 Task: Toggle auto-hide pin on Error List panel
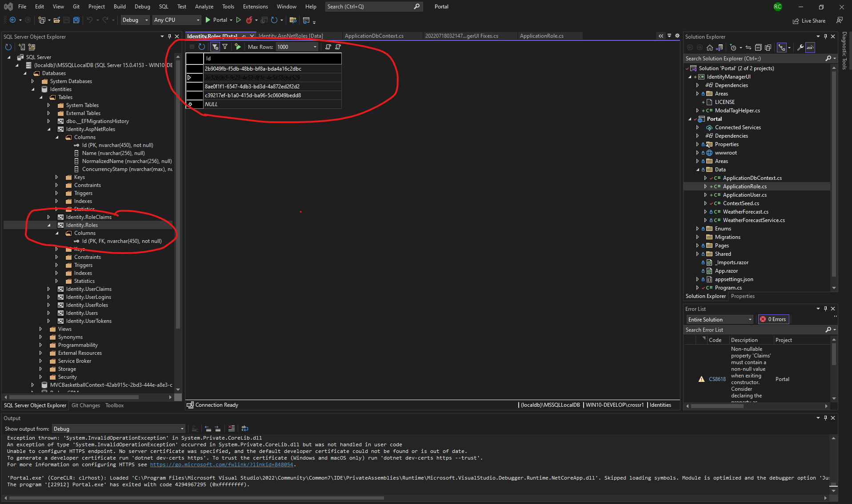(825, 309)
